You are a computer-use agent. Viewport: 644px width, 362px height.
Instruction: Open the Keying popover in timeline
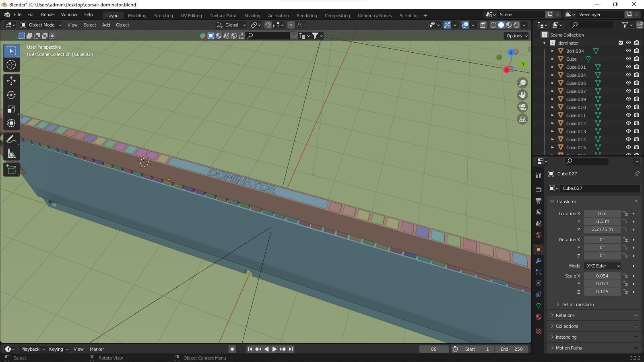[x=58, y=349]
